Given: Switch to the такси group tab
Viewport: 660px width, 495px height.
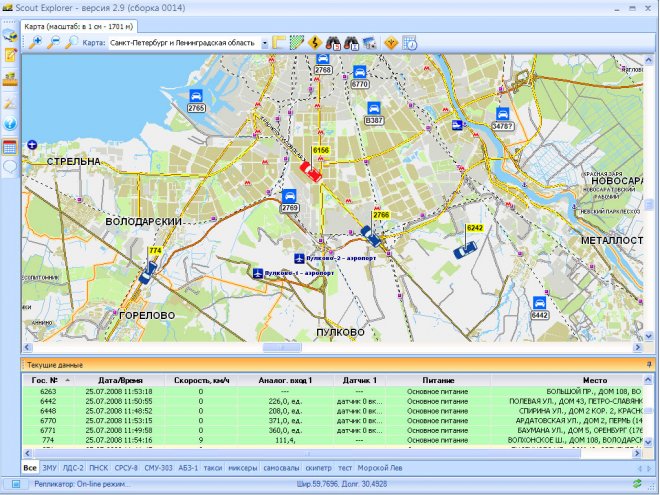Looking at the screenshot, I should pos(214,468).
